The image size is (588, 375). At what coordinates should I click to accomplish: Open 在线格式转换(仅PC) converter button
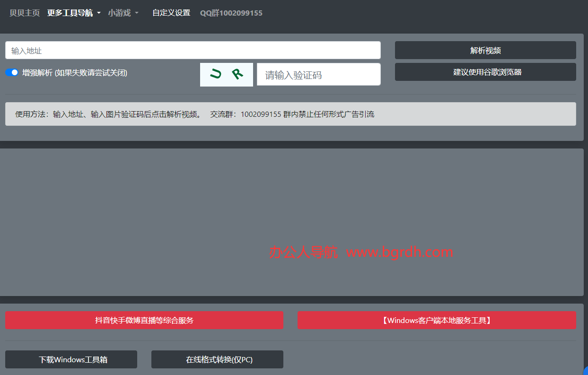coord(217,359)
